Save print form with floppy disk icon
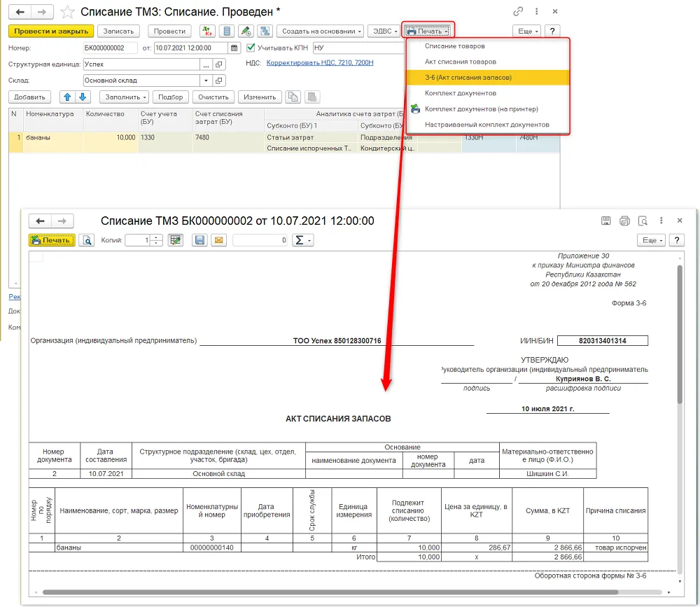 (x=199, y=240)
